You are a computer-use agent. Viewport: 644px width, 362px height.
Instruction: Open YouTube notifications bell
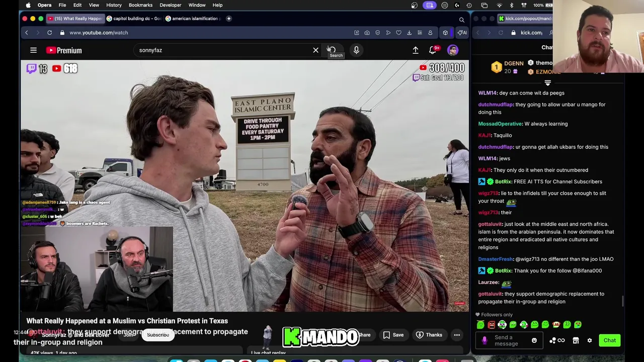[433, 50]
